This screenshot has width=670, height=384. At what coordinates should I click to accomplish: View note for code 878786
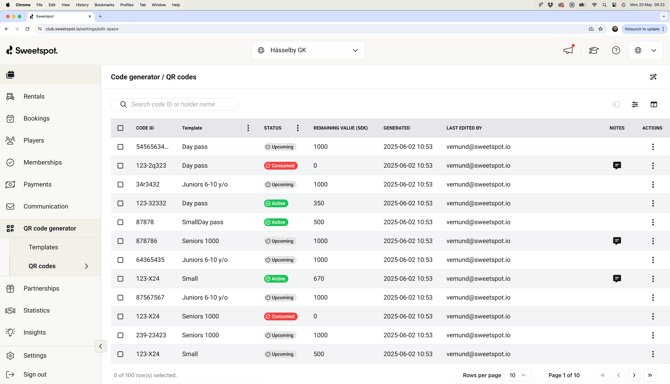point(617,241)
